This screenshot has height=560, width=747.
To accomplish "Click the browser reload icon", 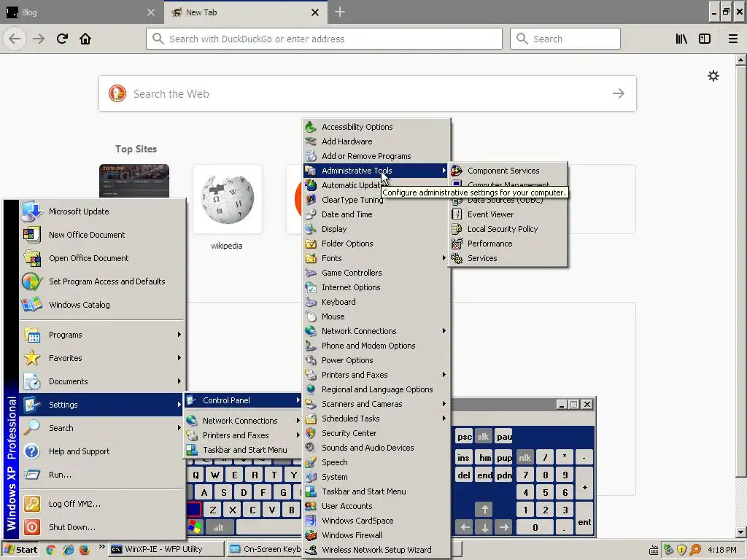I will click(x=62, y=39).
